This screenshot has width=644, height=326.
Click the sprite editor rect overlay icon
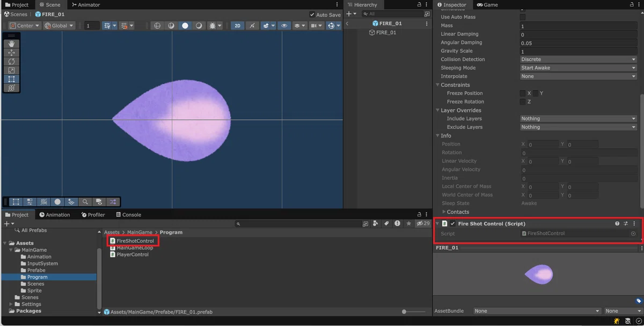click(16, 202)
